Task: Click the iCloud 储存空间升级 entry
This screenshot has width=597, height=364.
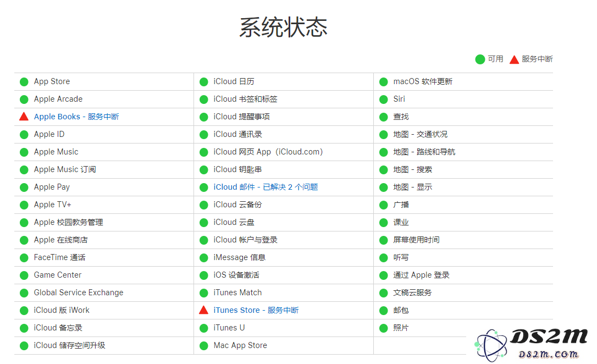Action: click(x=70, y=345)
